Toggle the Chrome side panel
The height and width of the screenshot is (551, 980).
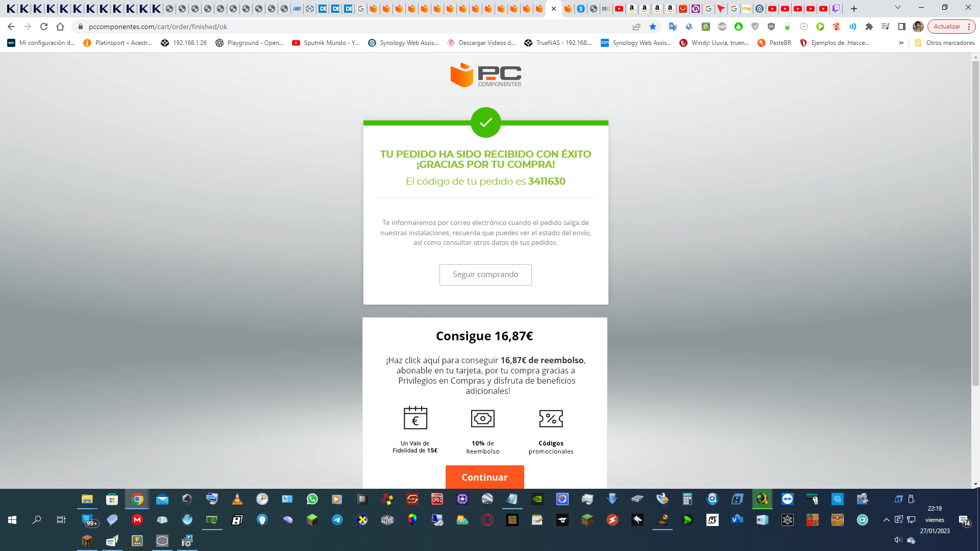click(901, 27)
